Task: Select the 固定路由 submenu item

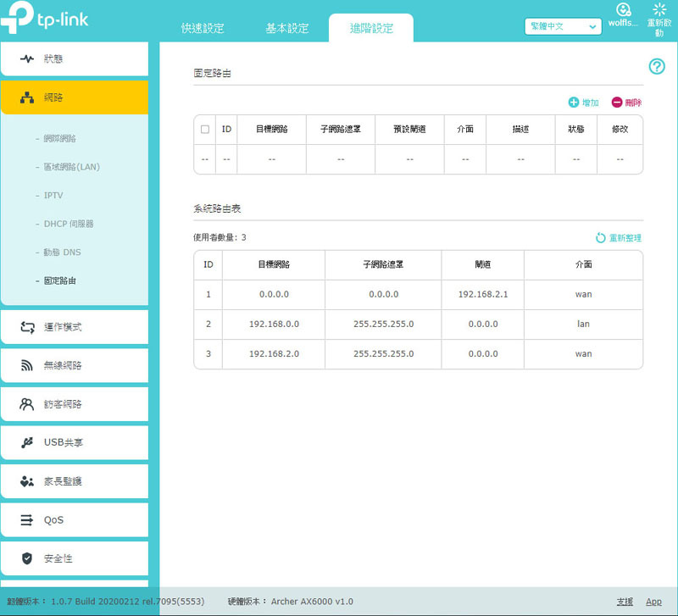Action: 59,281
